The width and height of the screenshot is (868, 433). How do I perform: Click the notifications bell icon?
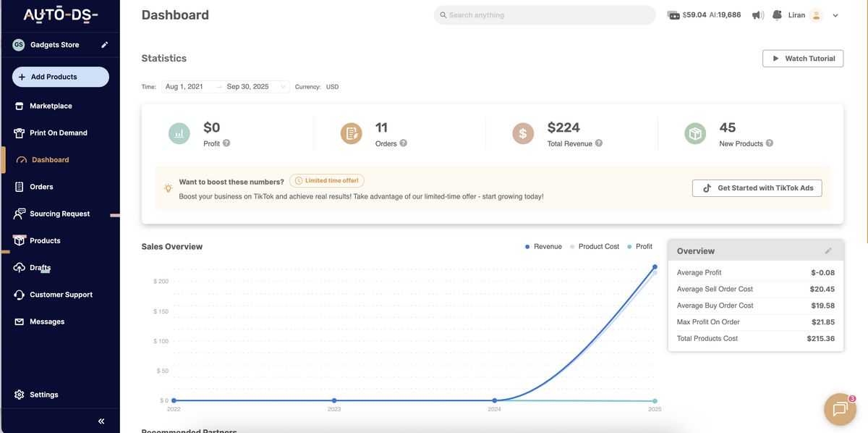[x=778, y=14]
